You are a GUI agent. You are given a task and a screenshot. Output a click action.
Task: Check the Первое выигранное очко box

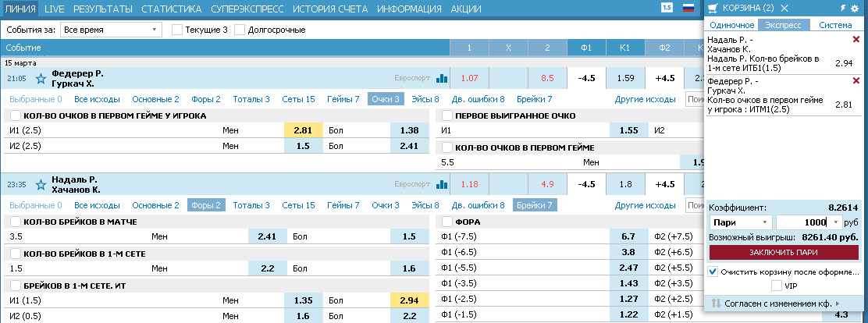tap(447, 115)
